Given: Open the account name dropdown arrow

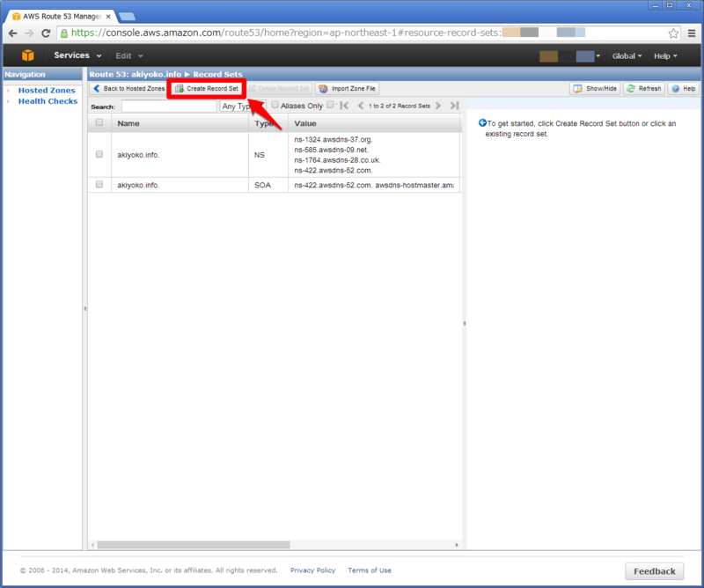Looking at the screenshot, I should tap(598, 55).
